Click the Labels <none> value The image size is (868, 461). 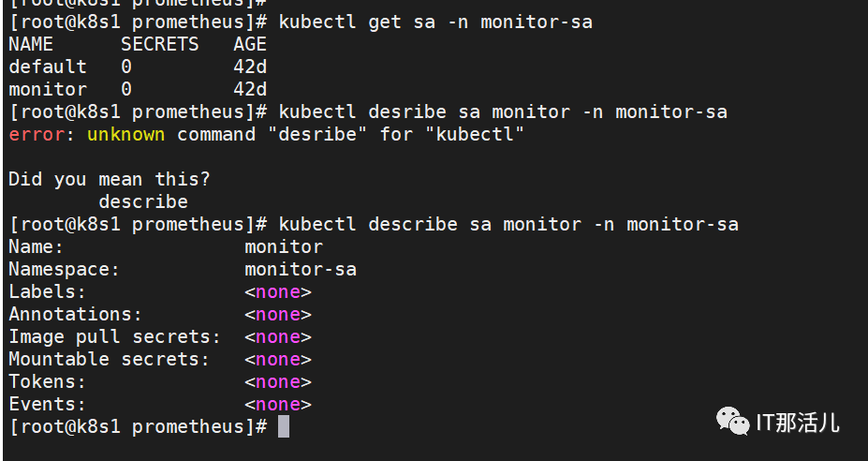278,292
